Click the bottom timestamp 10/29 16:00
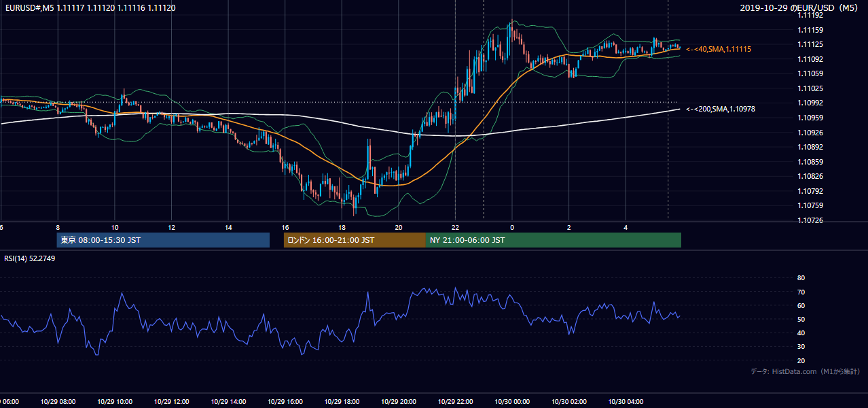The width and height of the screenshot is (868, 408). 285,402
